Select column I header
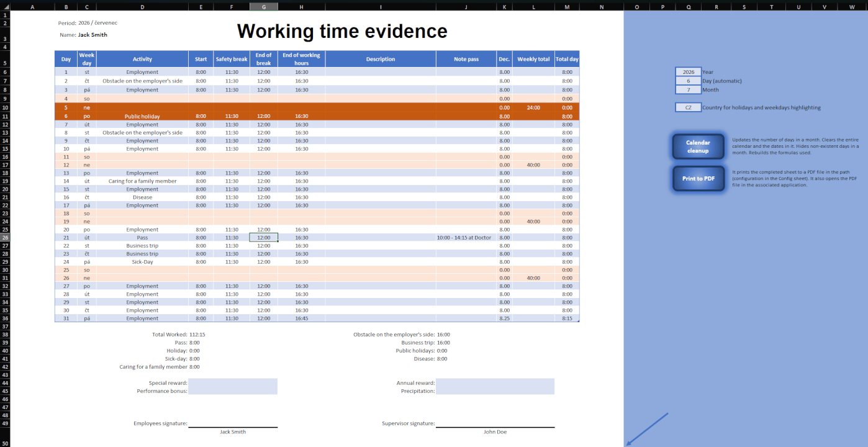The height and width of the screenshot is (447, 868). [381, 7]
